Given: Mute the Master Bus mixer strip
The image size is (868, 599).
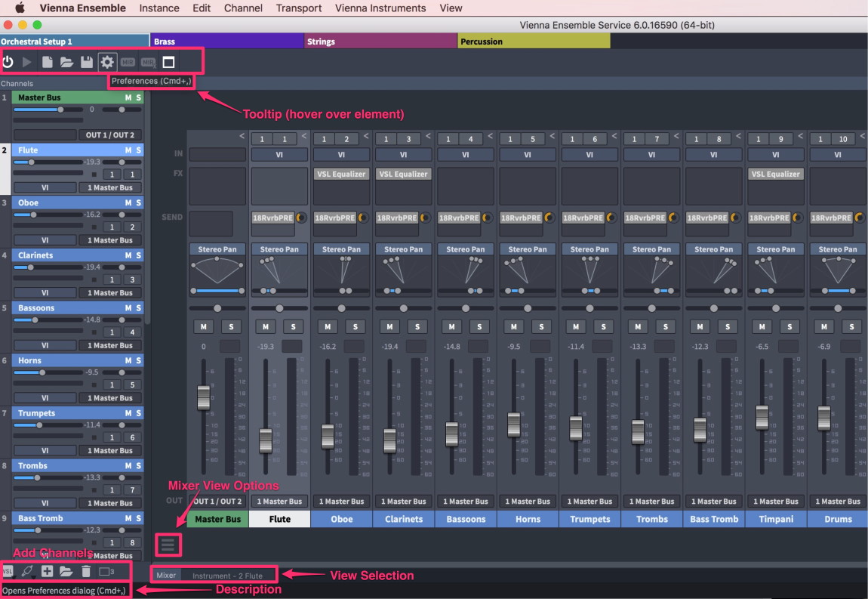Looking at the screenshot, I should click(x=204, y=327).
